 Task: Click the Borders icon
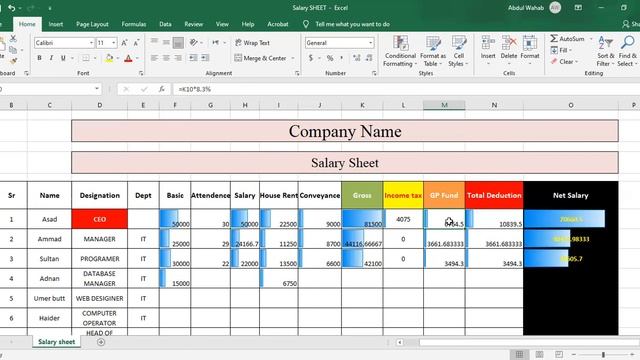[x=85, y=58]
